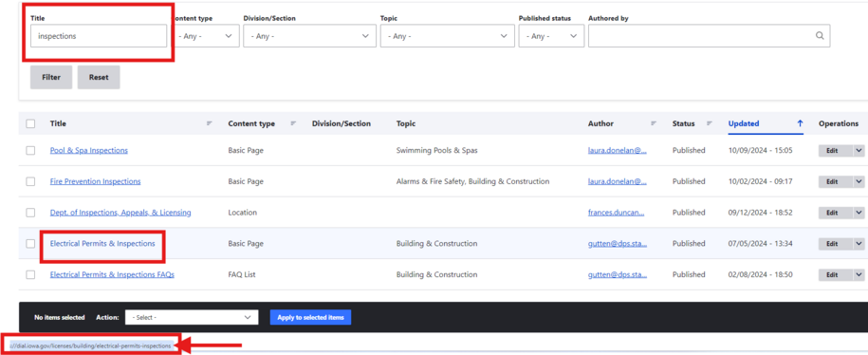Click the 10/09/2024 - 15:05 updated date
868x355 pixels.
click(x=761, y=151)
